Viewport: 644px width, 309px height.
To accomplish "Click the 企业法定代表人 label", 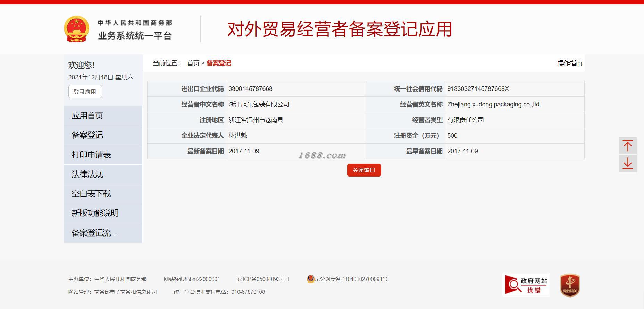I will point(202,136).
